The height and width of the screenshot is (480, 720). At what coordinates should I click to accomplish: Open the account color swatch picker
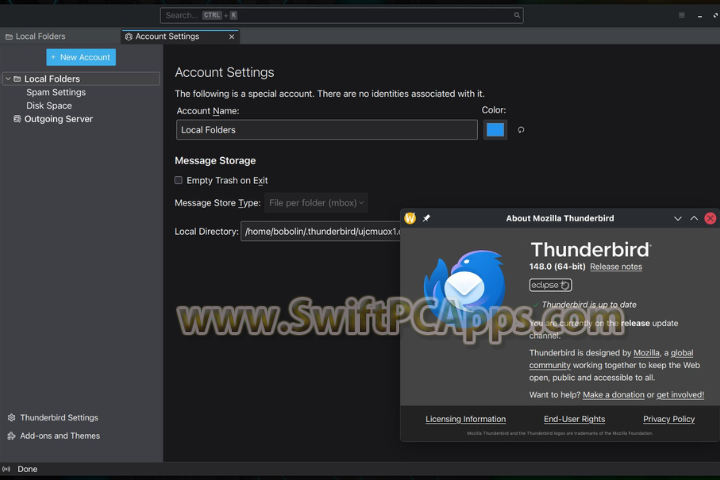coord(495,130)
